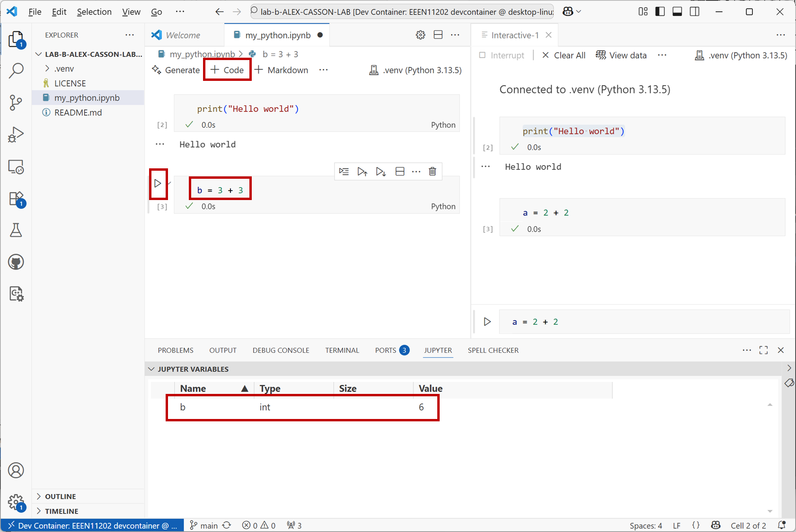Open the Testing flask icon
796x532 pixels.
pos(16,230)
